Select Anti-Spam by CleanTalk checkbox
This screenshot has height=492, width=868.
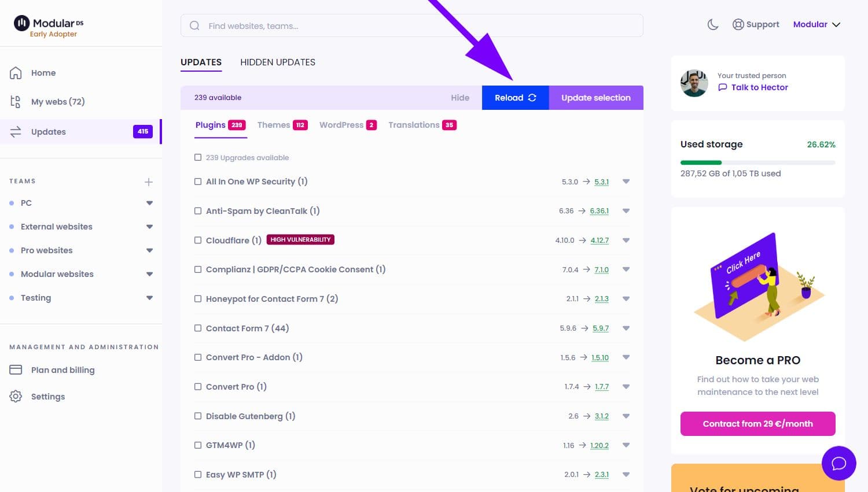click(198, 211)
